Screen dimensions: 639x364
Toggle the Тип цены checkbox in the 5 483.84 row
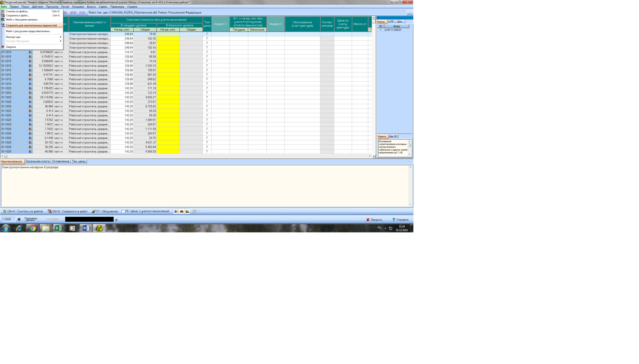(x=207, y=147)
